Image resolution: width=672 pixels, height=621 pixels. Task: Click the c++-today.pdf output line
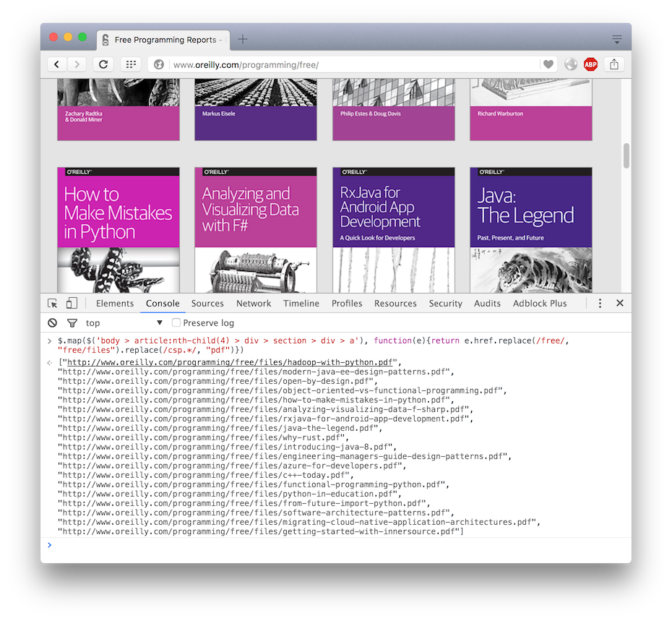206,475
